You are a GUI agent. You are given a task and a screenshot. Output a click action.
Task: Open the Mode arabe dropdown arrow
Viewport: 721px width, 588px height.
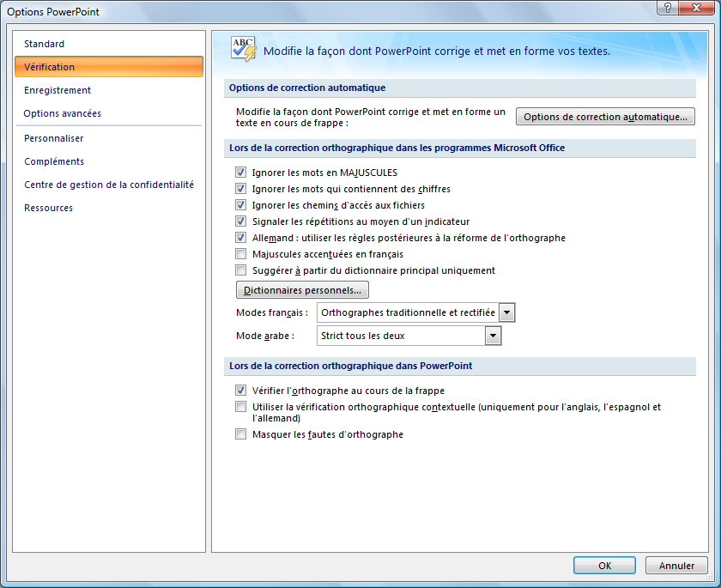(x=493, y=336)
